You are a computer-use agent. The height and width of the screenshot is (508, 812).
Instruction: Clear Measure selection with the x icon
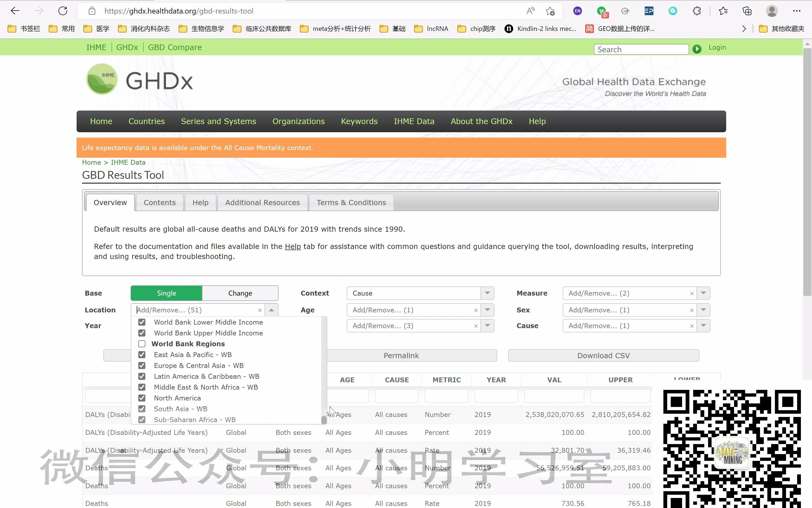[692, 293]
